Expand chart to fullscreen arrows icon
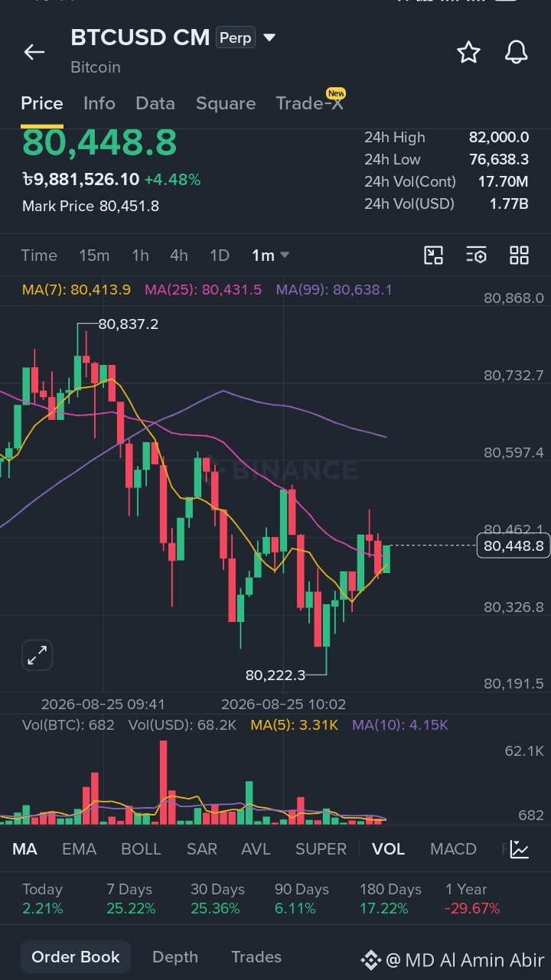 coord(37,655)
